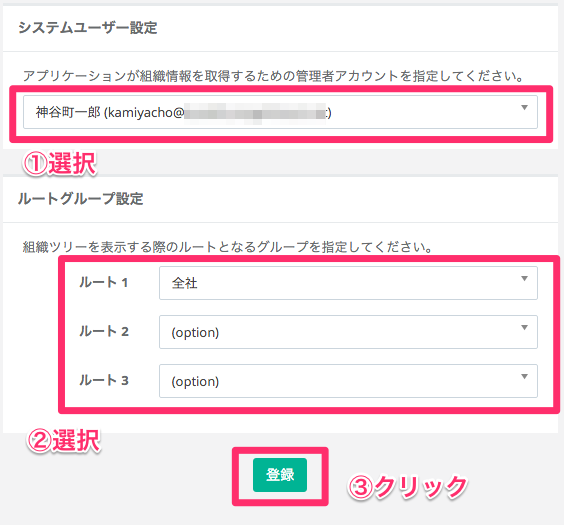Open the system user account dropdown
The width and height of the screenshot is (564, 525).
point(280,112)
